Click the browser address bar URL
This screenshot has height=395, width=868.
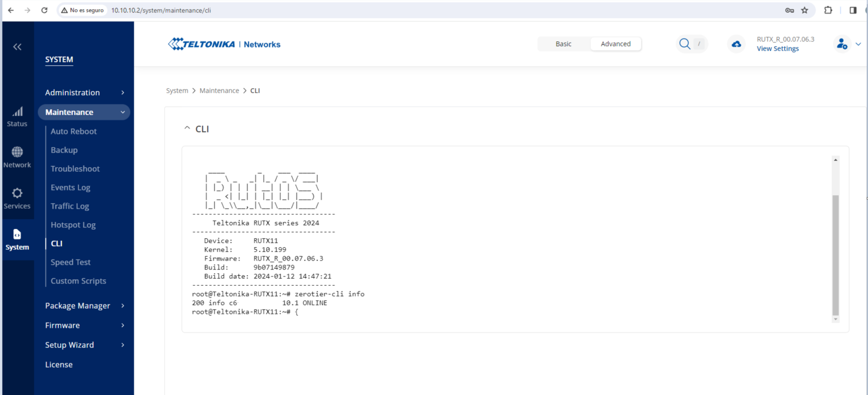click(x=161, y=11)
